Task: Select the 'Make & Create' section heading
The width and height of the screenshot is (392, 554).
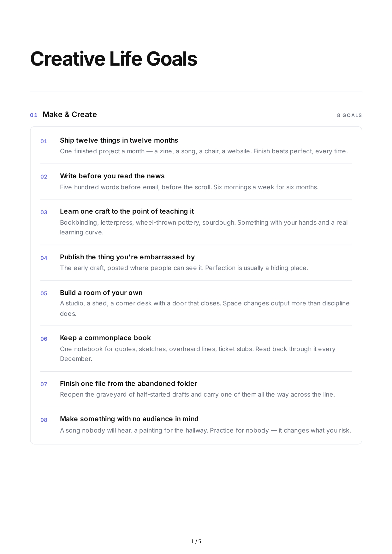Action: pyautogui.click(x=70, y=115)
